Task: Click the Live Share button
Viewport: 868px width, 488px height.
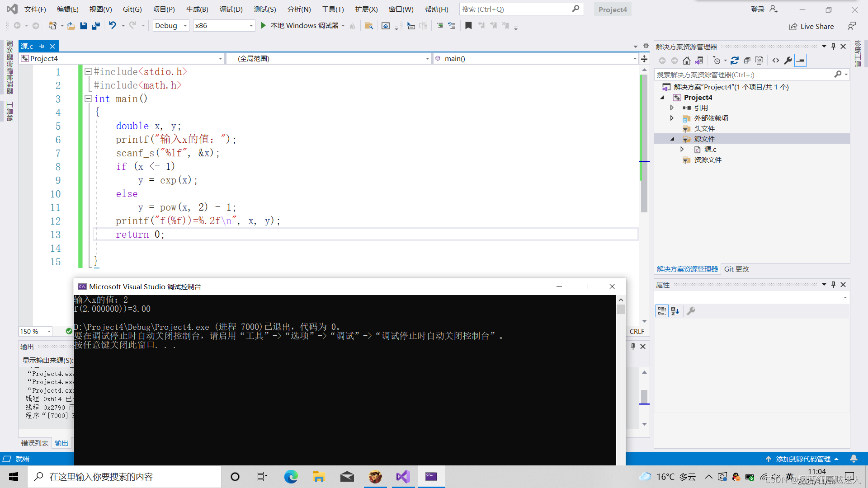Action: coord(811,26)
